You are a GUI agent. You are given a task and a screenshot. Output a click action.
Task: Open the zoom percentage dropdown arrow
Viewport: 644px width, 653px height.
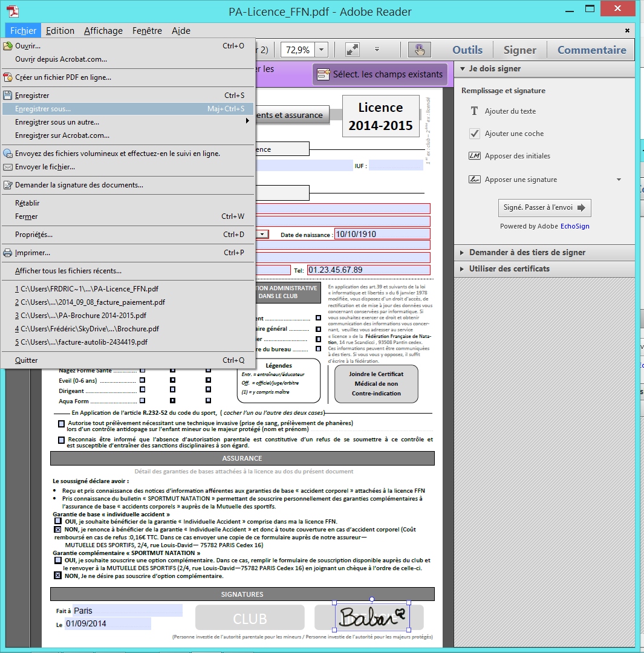[x=321, y=50]
